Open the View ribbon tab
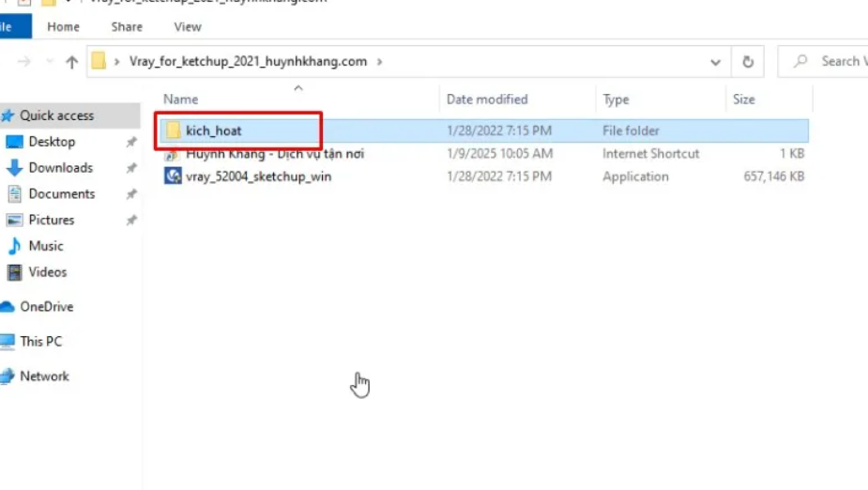The width and height of the screenshot is (868, 490). pos(188,27)
